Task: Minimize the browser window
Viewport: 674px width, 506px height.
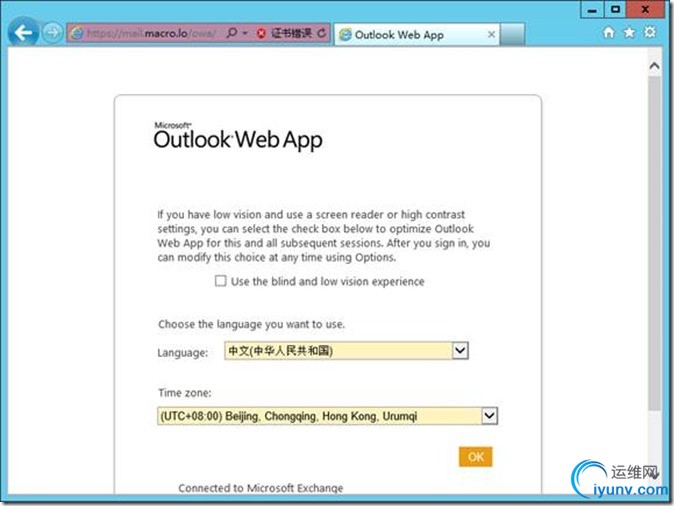Action: pyautogui.click(x=592, y=9)
